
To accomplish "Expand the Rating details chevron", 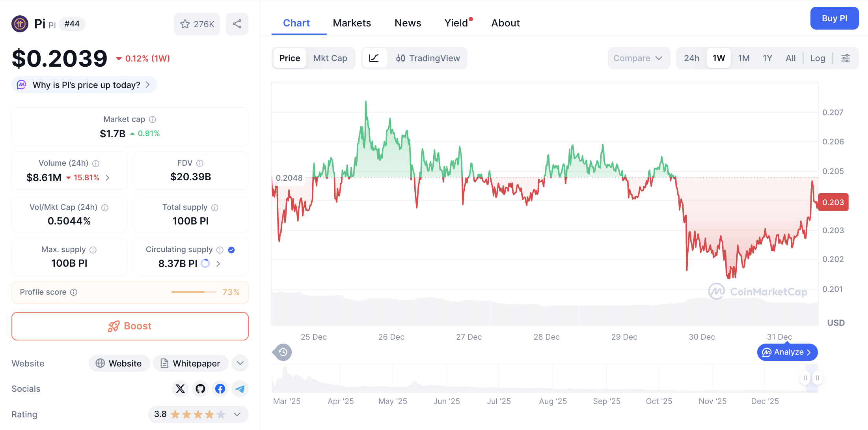I will [237, 415].
